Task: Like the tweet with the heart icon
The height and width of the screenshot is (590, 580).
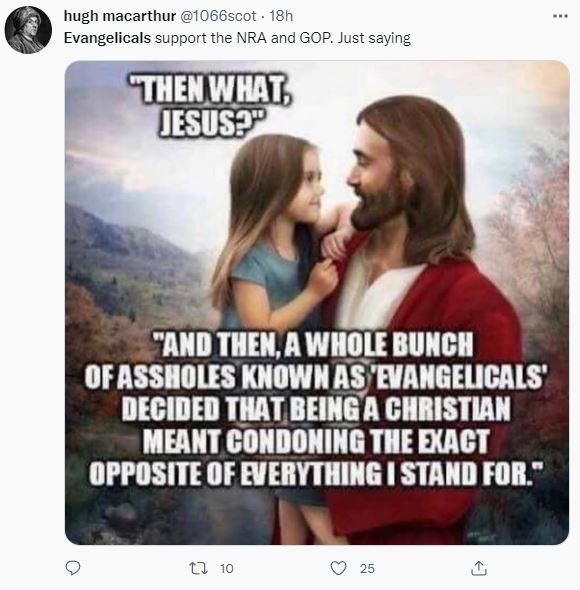Action: [338, 568]
